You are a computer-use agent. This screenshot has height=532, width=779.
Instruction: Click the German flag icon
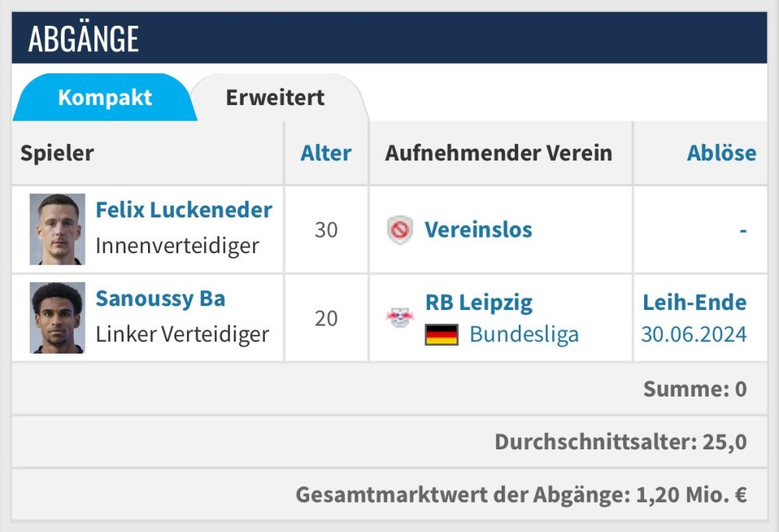point(442,335)
